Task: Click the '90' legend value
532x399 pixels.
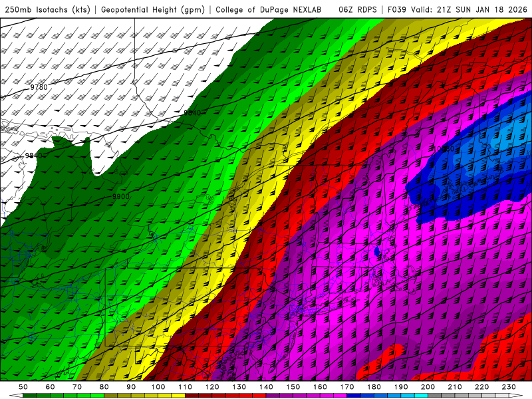Action: (131, 387)
